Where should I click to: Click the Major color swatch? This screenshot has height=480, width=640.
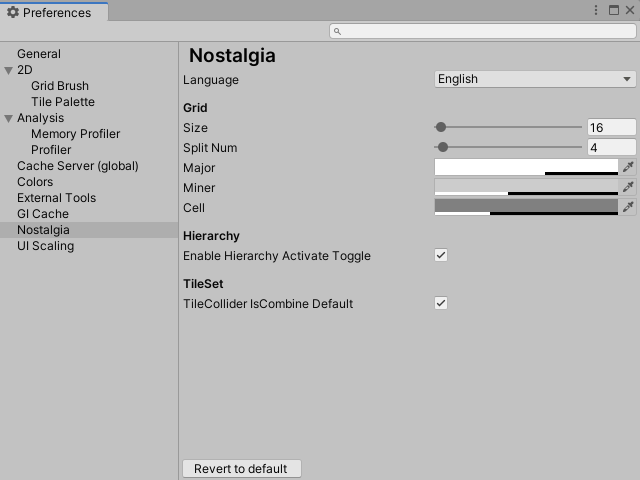click(526, 167)
